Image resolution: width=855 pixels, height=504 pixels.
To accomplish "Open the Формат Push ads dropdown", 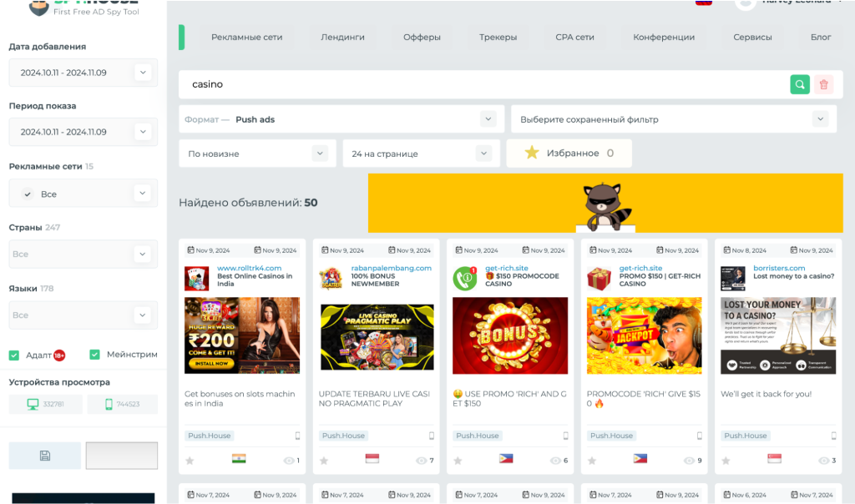I will pos(341,119).
